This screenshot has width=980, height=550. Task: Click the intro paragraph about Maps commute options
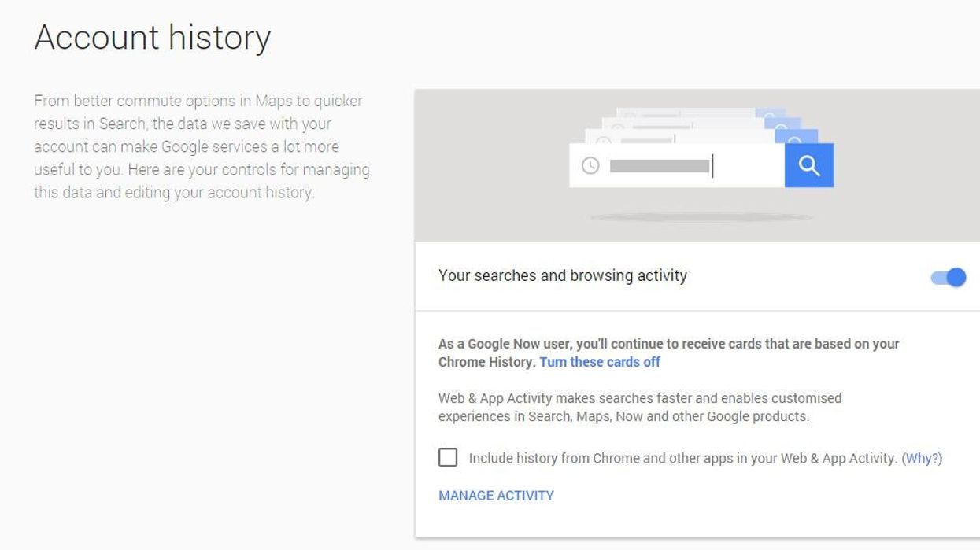tap(202, 146)
